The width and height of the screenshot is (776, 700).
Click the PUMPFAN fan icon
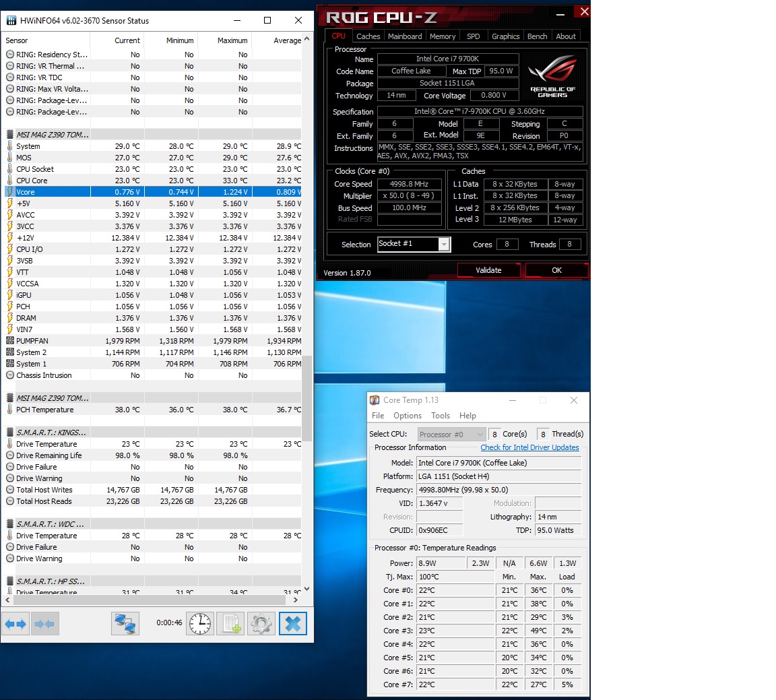click(x=10, y=341)
